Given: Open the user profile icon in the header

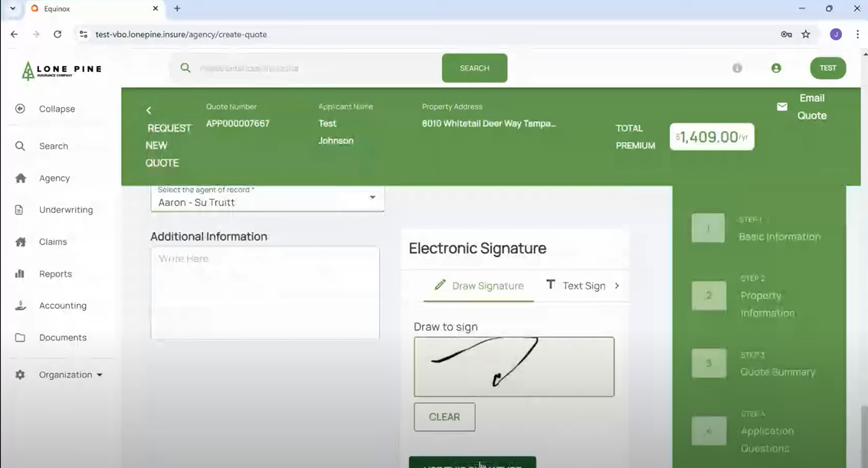Looking at the screenshot, I should click(776, 67).
